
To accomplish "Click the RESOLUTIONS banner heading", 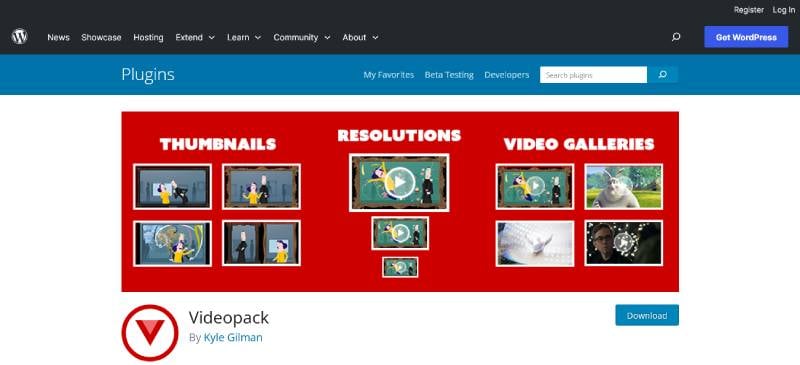I will (399, 135).
